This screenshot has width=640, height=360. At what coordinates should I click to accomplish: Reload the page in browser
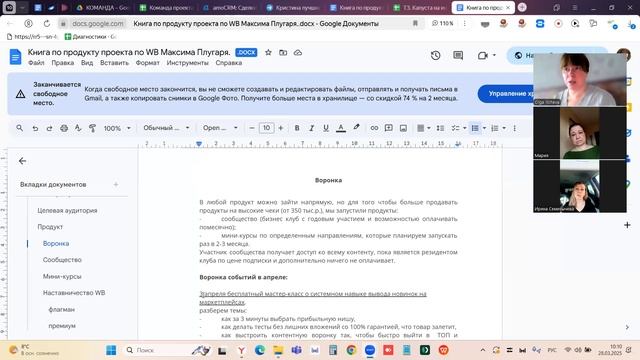[x=47, y=24]
